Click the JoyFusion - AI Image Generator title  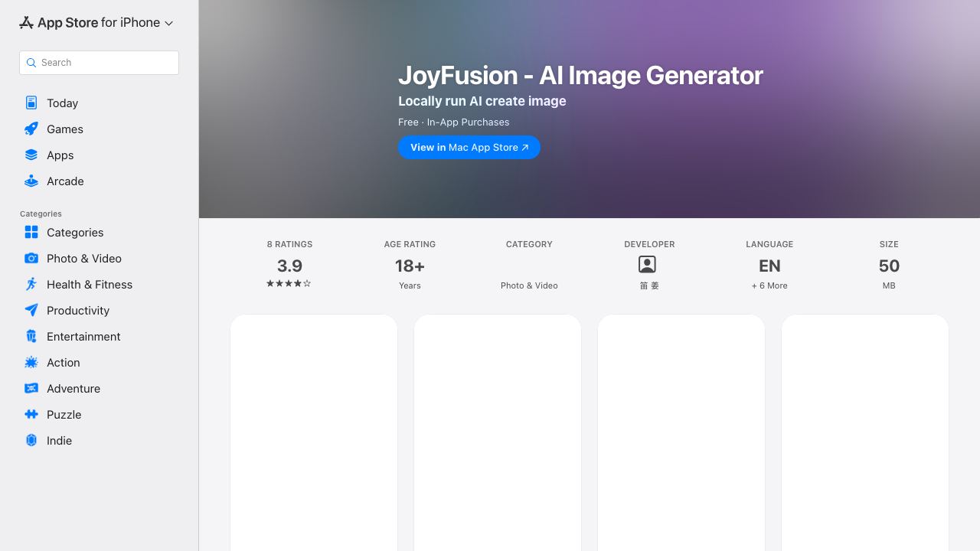coord(580,75)
